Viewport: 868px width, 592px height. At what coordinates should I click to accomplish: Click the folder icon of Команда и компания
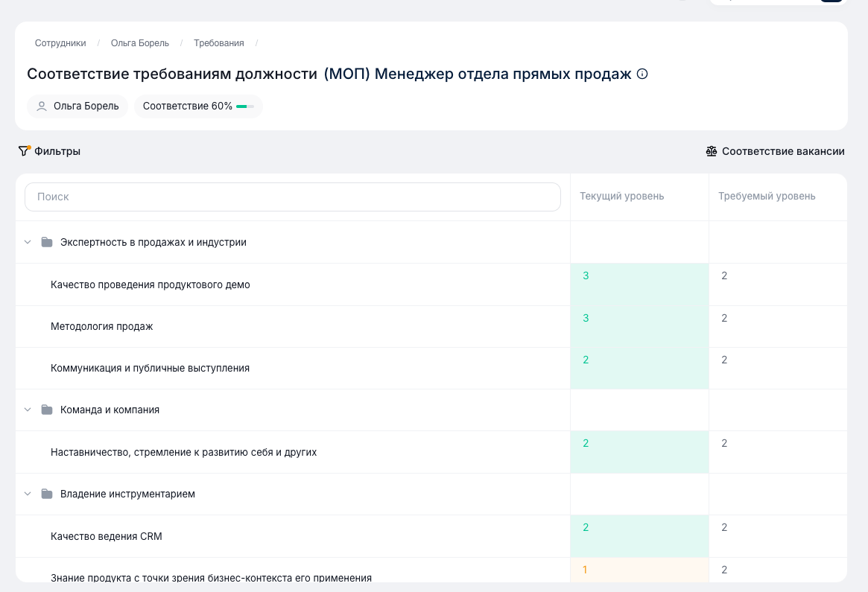click(47, 409)
